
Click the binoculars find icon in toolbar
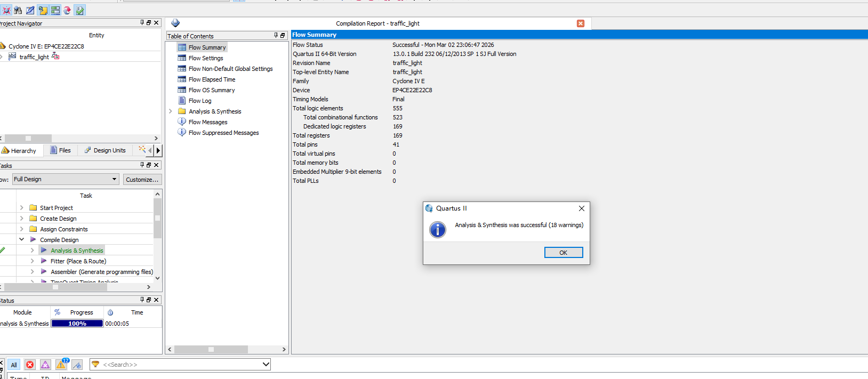18,10
